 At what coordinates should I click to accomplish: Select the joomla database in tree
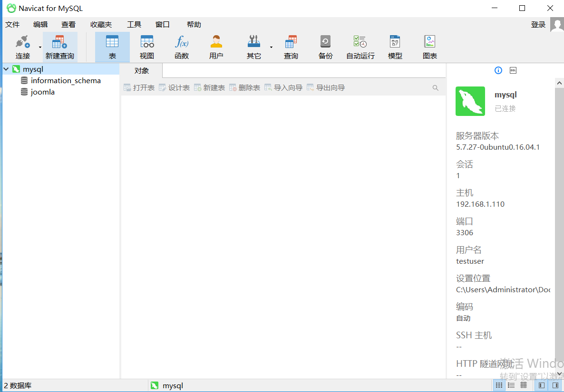coord(43,92)
